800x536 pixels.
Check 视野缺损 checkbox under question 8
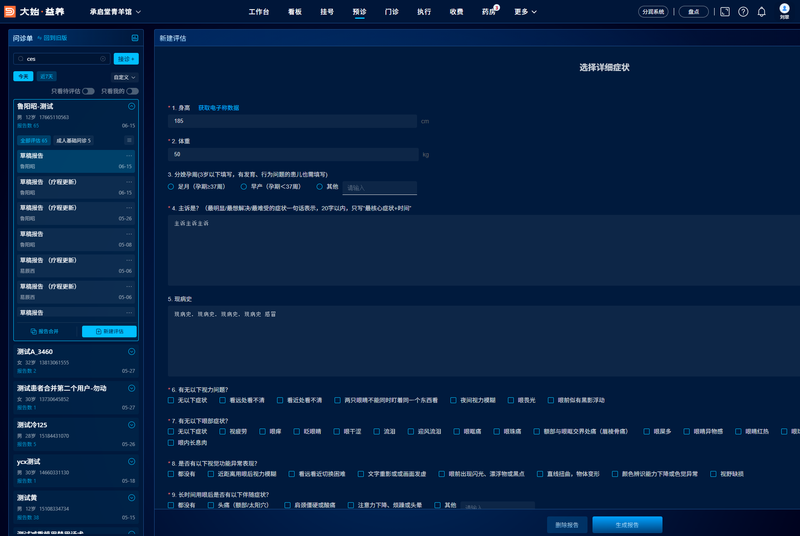coord(713,474)
